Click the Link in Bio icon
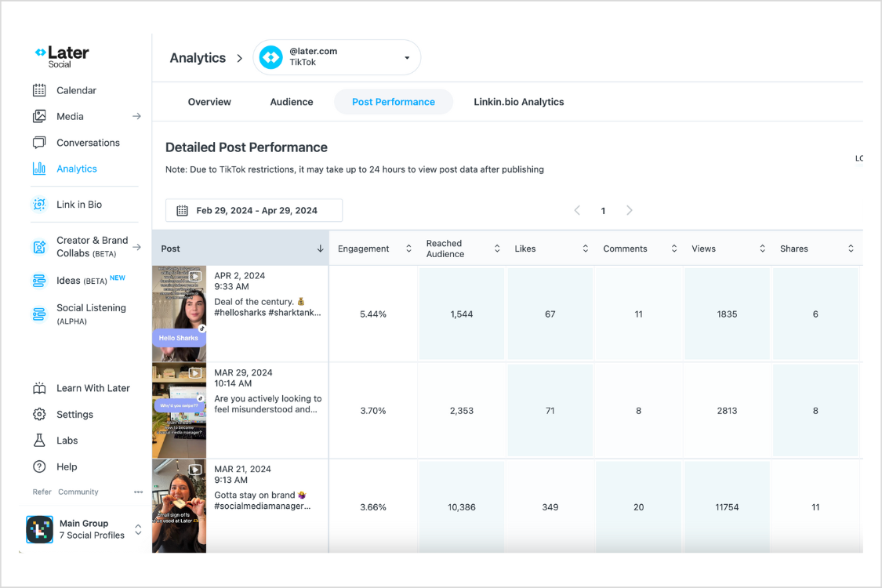This screenshot has height=588, width=882. point(39,205)
